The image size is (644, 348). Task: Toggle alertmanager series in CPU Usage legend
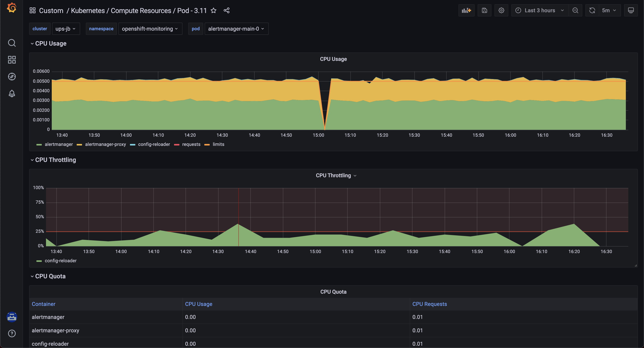(x=58, y=144)
